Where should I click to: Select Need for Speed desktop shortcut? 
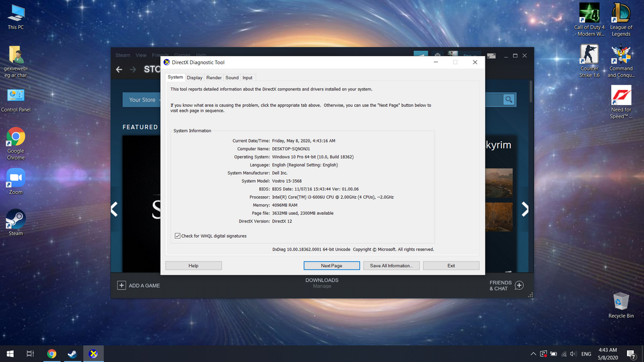[621, 102]
